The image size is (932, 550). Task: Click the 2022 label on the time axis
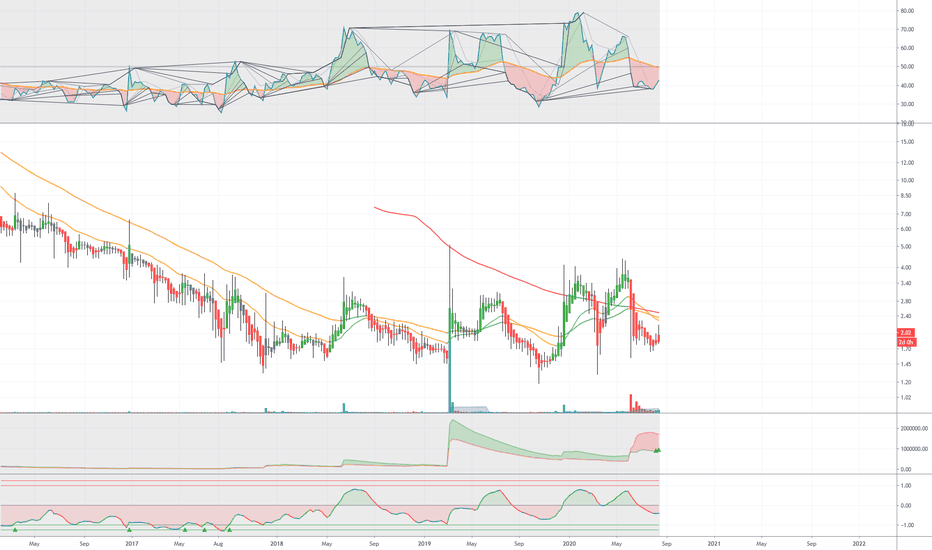[x=859, y=543]
